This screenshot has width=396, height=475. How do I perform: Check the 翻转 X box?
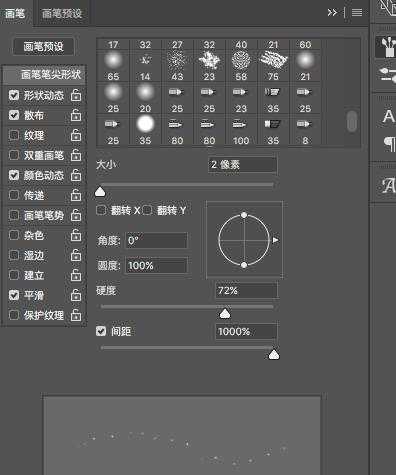tap(101, 210)
